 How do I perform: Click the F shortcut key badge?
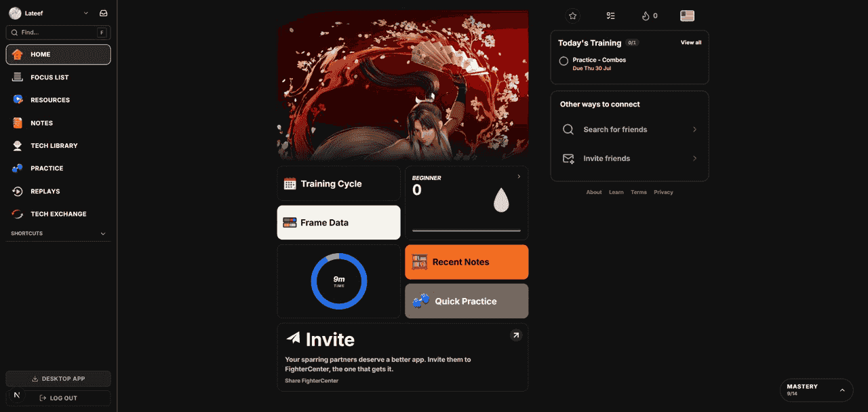pyautogui.click(x=102, y=33)
